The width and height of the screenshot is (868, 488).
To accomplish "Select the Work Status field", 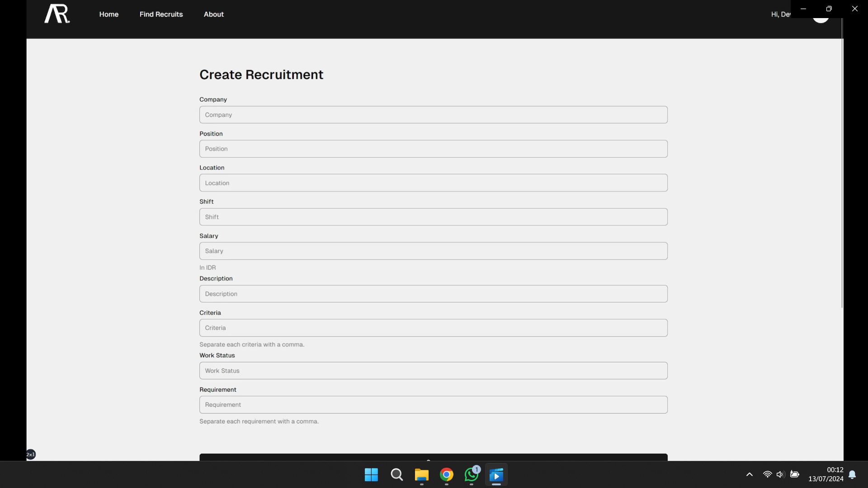I will [x=433, y=371].
